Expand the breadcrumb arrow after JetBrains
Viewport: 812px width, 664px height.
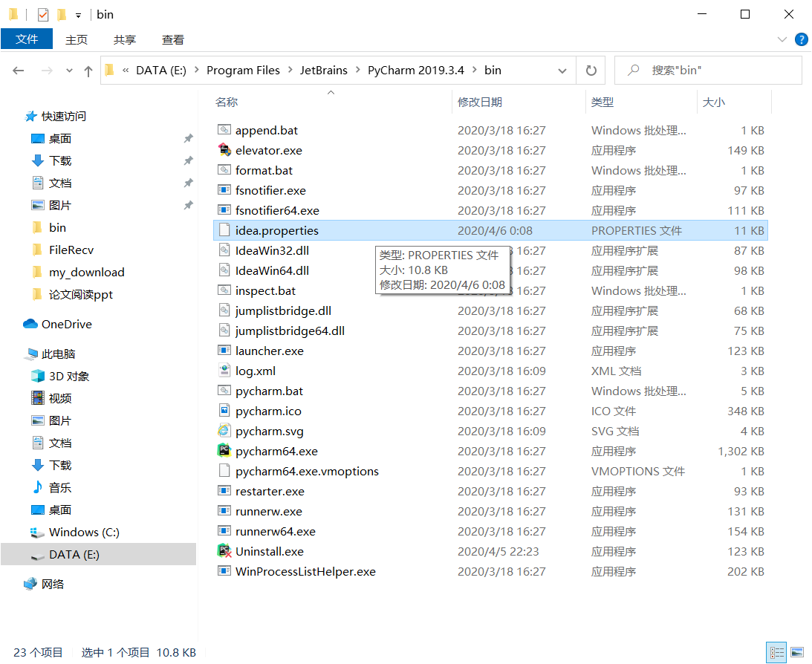point(358,70)
